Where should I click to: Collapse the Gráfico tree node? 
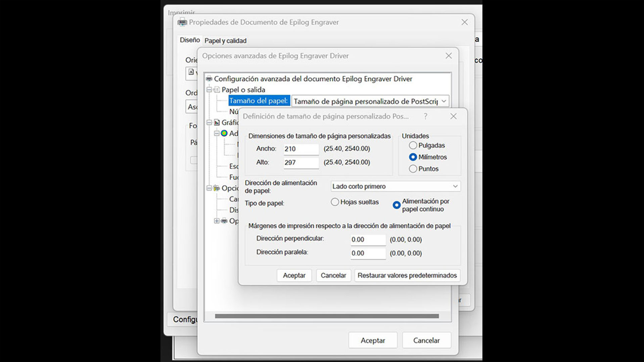pyautogui.click(x=209, y=122)
